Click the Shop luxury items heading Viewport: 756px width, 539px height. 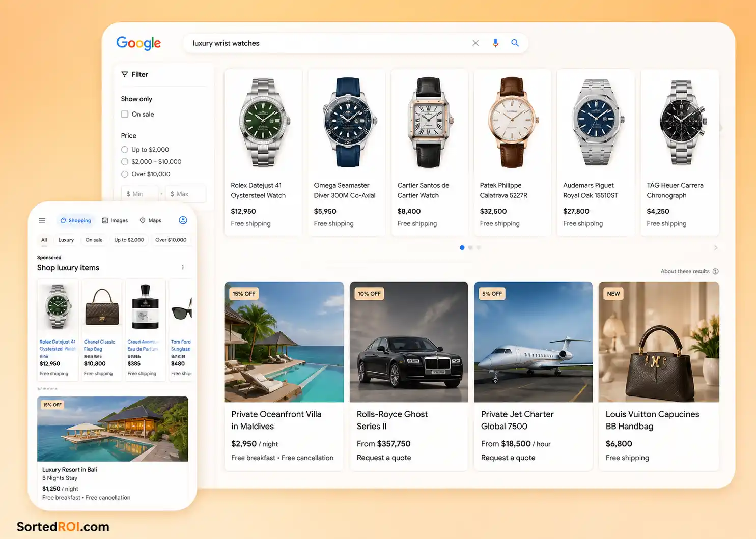tap(68, 268)
